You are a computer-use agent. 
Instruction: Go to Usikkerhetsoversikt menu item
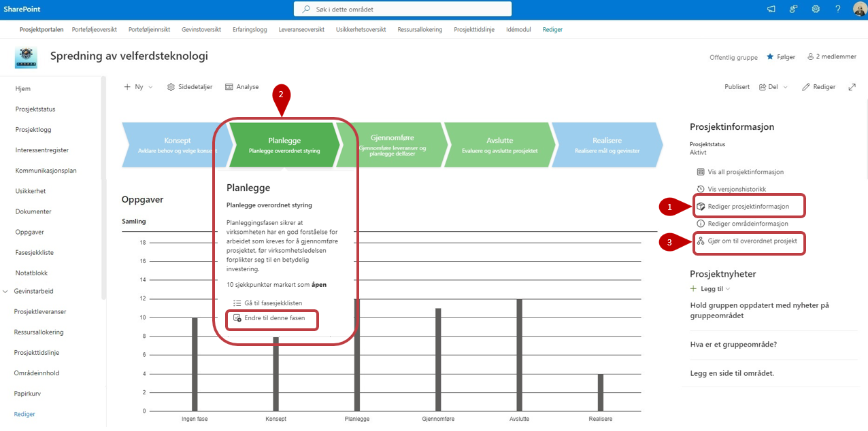point(361,29)
